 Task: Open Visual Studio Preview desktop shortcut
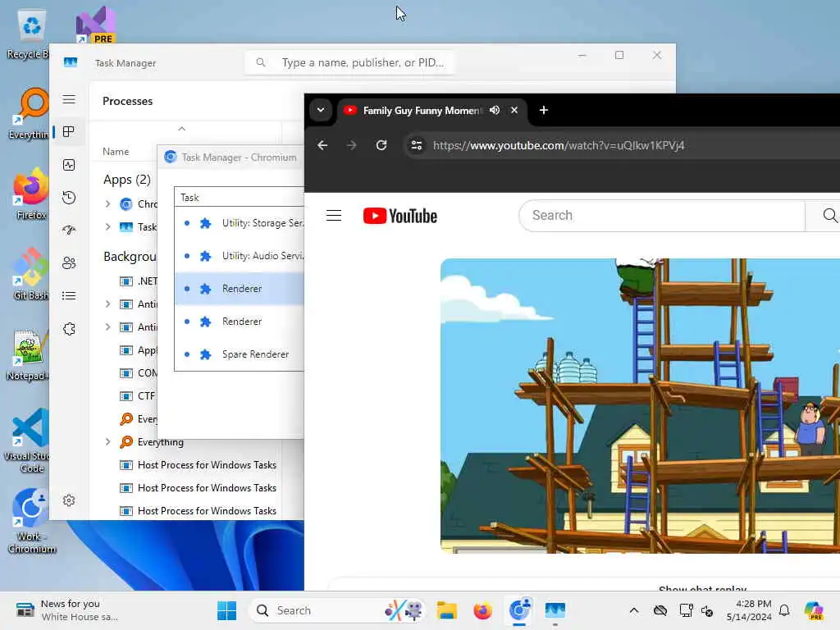[x=95, y=25]
